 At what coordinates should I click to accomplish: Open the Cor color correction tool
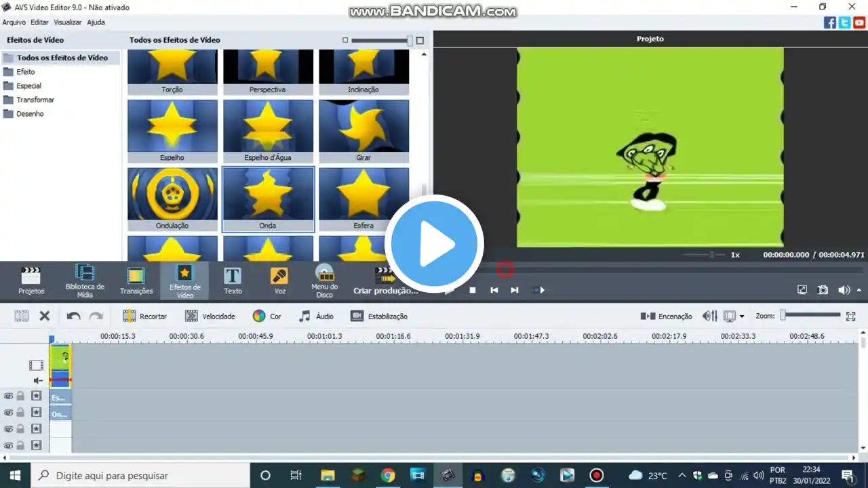coord(267,316)
